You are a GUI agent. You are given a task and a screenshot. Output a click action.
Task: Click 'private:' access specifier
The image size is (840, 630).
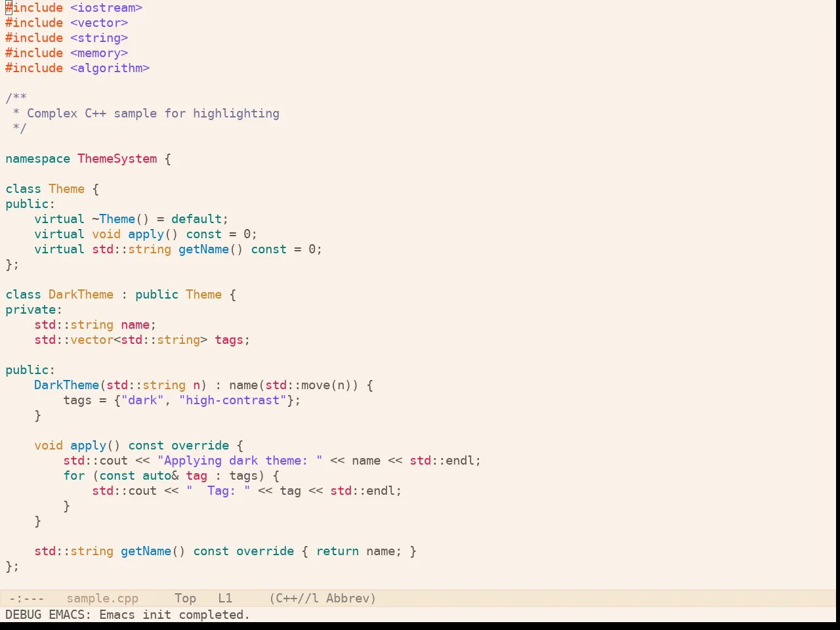34,310
